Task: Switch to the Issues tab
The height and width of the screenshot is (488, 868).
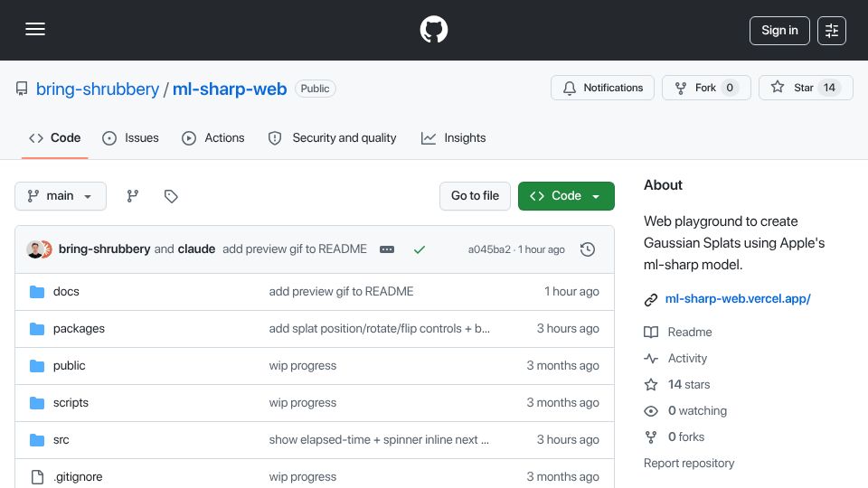Action: 130,137
